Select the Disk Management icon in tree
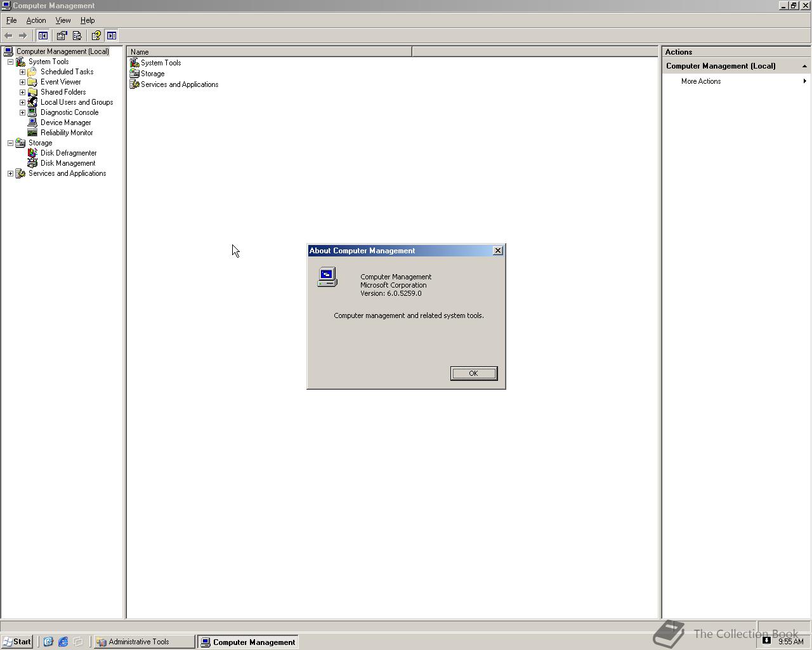 tap(32, 163)
